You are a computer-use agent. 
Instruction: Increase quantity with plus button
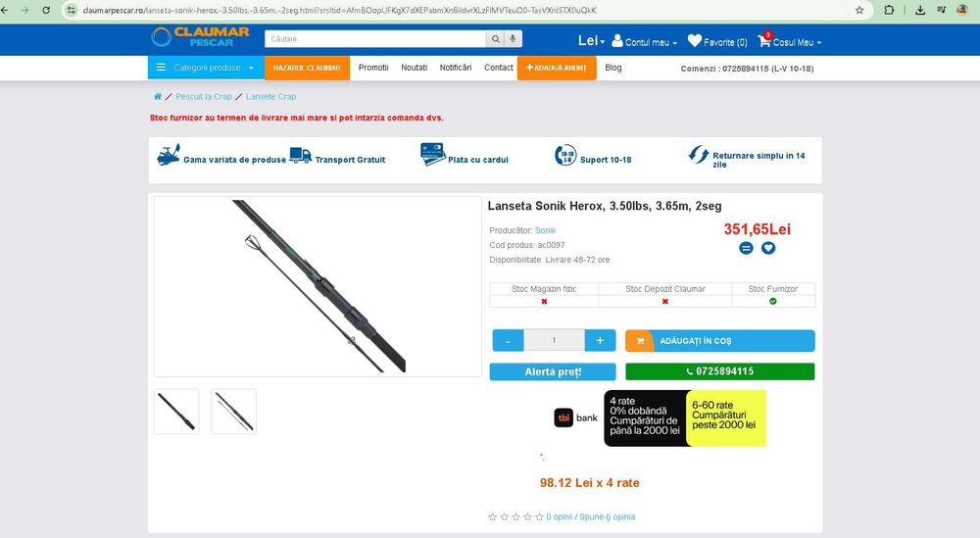(600, 341)
